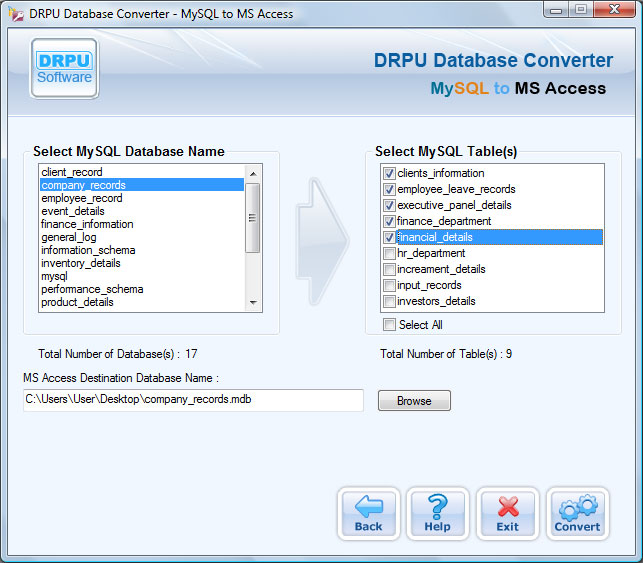Enable the Select All checkbox
This screenshot has height=563, width=643.
389,325
